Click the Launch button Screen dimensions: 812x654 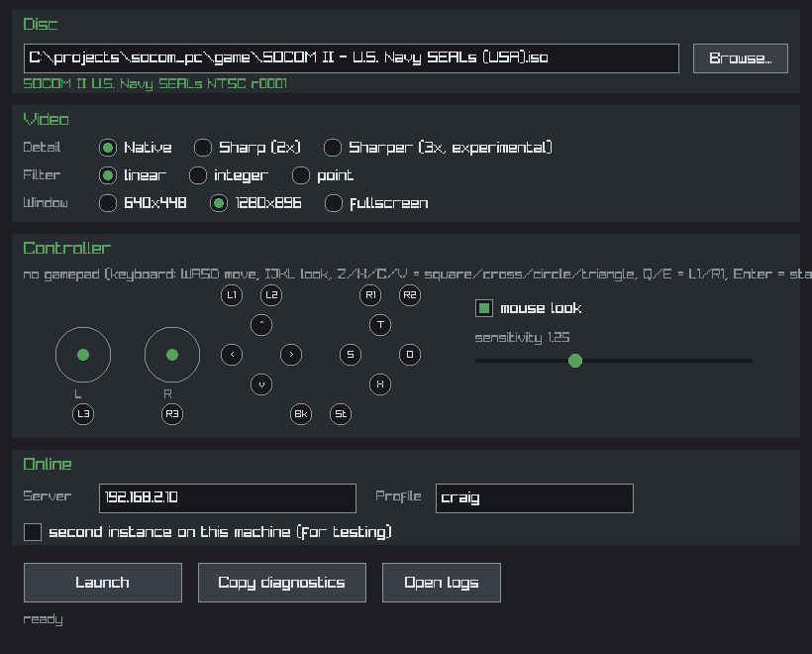pyautogui.click(x=103, y=583)
